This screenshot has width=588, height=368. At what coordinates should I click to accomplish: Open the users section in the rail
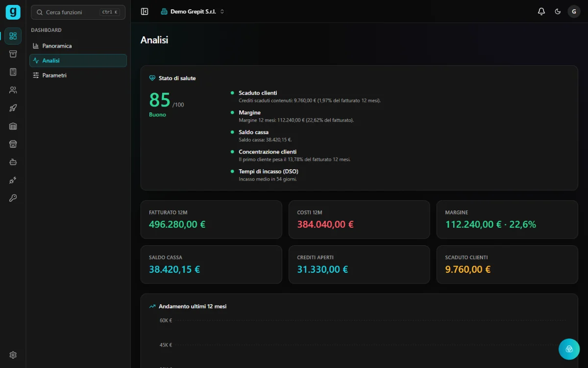13,90
